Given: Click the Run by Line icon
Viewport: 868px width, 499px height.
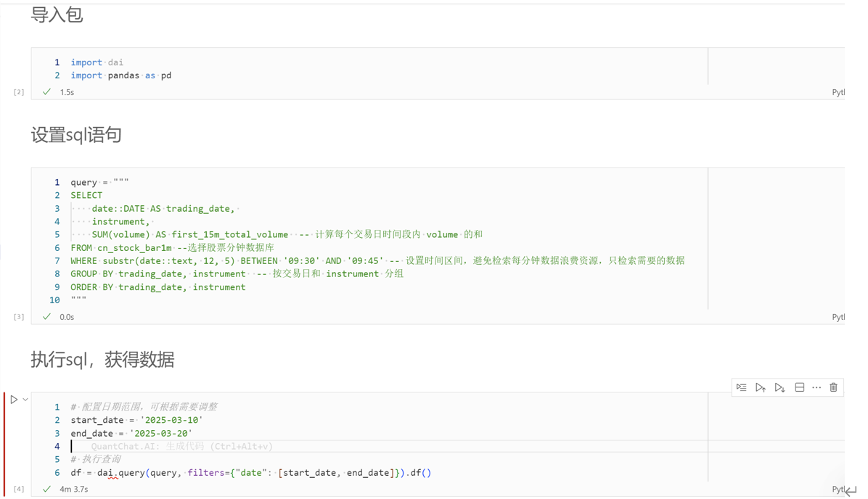Looking at the screenshot, I should (741, 387).
